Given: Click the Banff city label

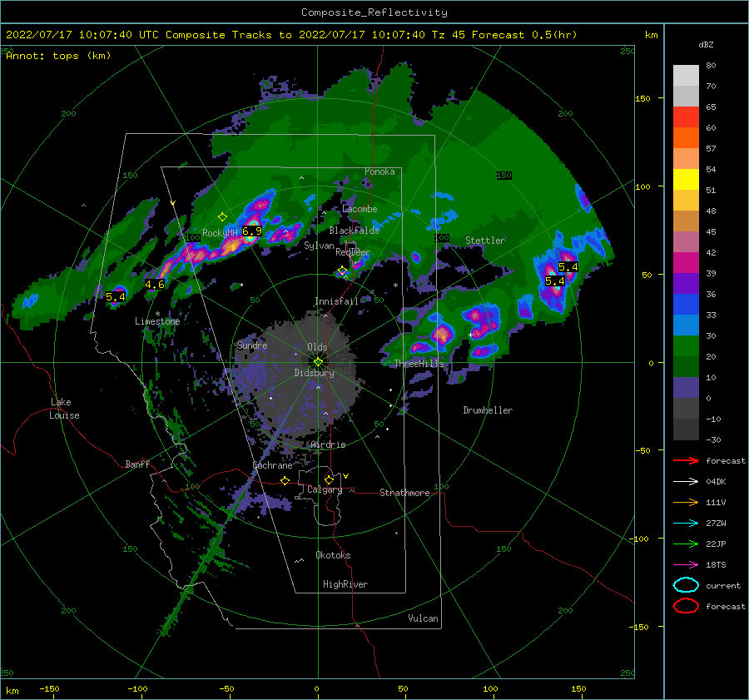Looking at the screenshot, I should coord(137,464).
